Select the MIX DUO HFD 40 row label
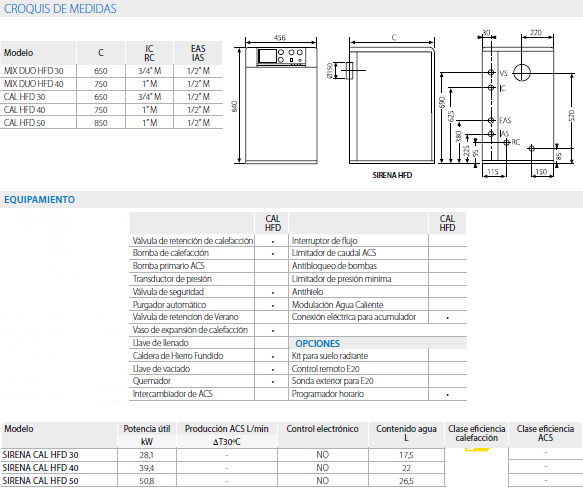This screenshot has height=488, width=583. [33, 84]
